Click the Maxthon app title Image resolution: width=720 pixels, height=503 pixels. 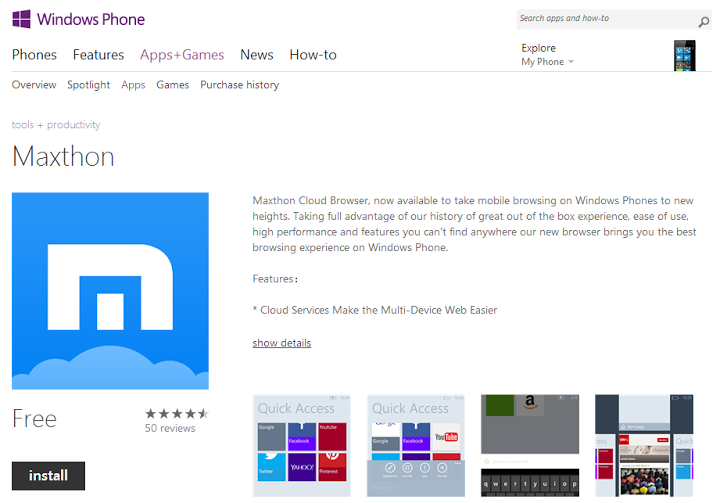click(63, 157)
